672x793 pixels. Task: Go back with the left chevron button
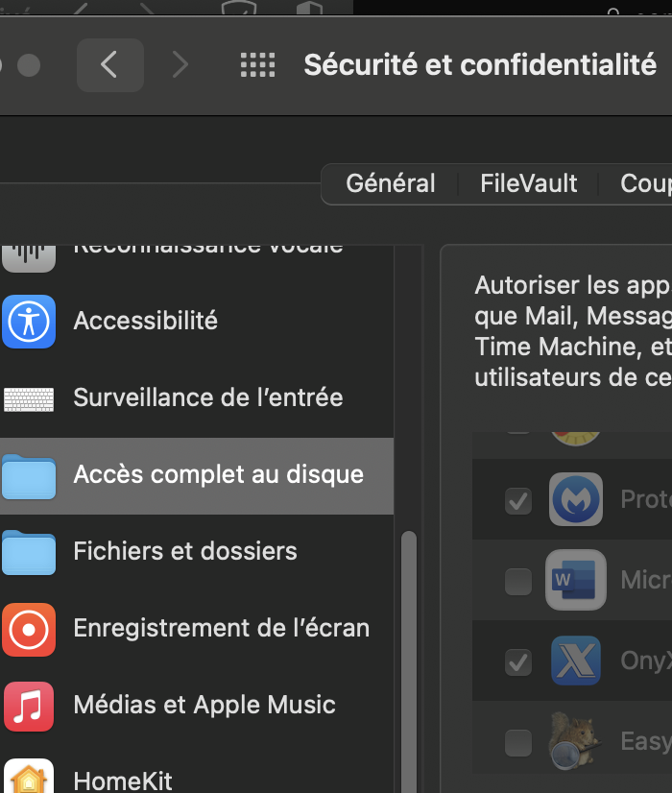click(109, 65)
